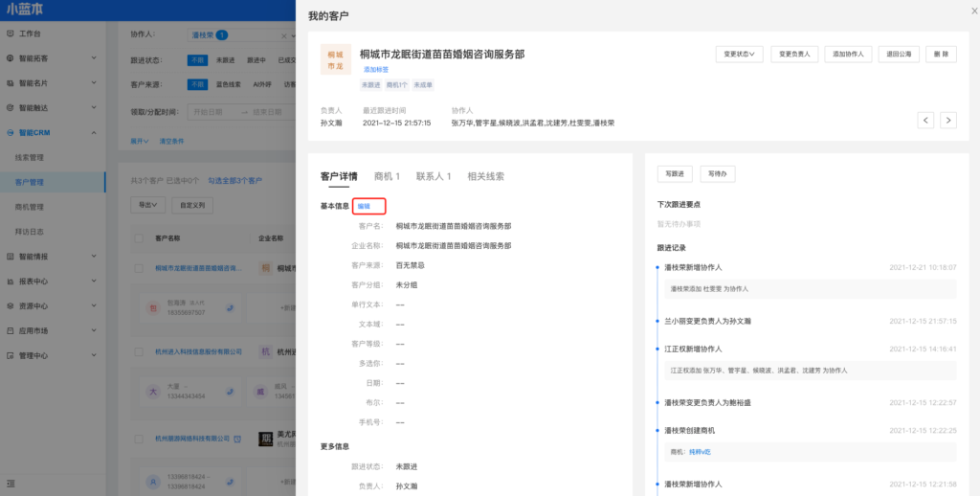Check the 杭州进入科技 customer row checkbox

(139, 351)
